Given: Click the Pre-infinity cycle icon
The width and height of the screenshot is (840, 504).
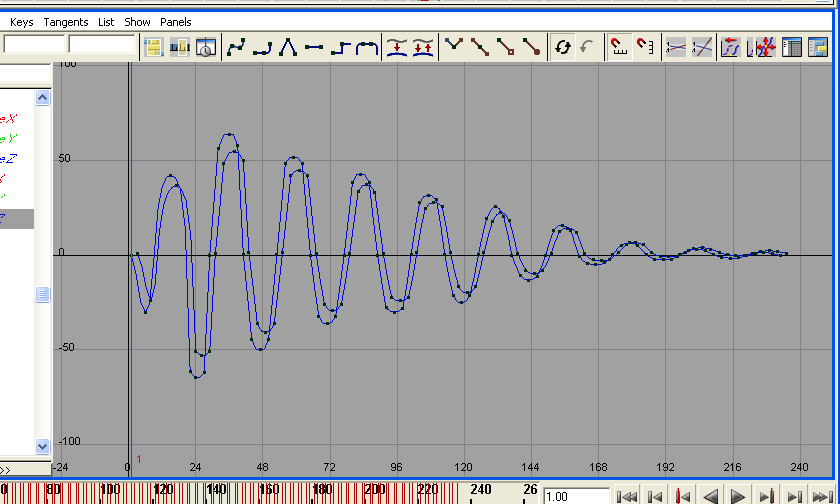Looking at the screenshot, I should [731, 47].
